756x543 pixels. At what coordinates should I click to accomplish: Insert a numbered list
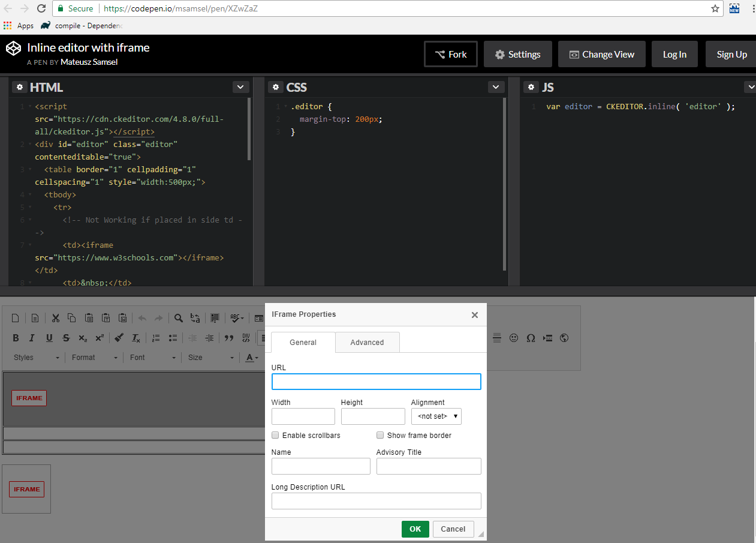[156, 338]
